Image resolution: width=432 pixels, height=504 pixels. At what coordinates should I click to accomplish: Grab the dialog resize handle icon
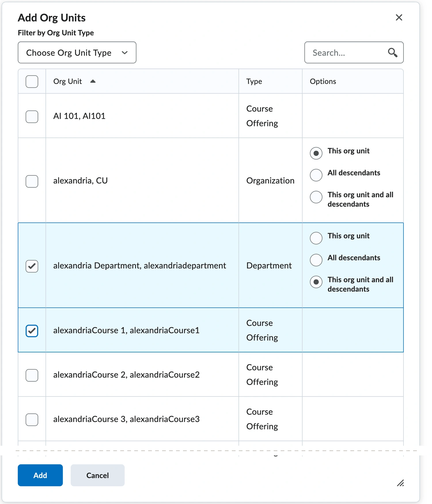click(x=400, y=483)
